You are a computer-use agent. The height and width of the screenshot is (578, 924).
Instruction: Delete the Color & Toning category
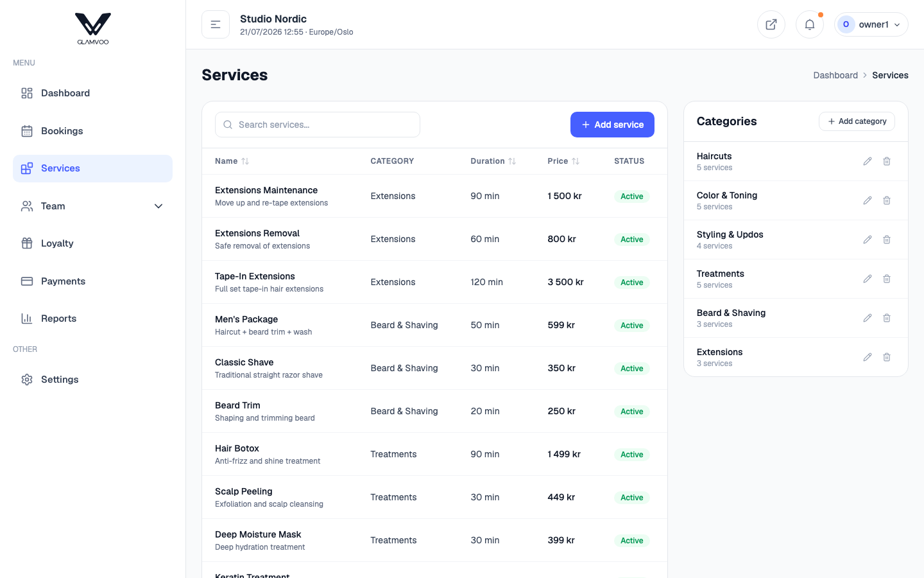pos(887,200)
